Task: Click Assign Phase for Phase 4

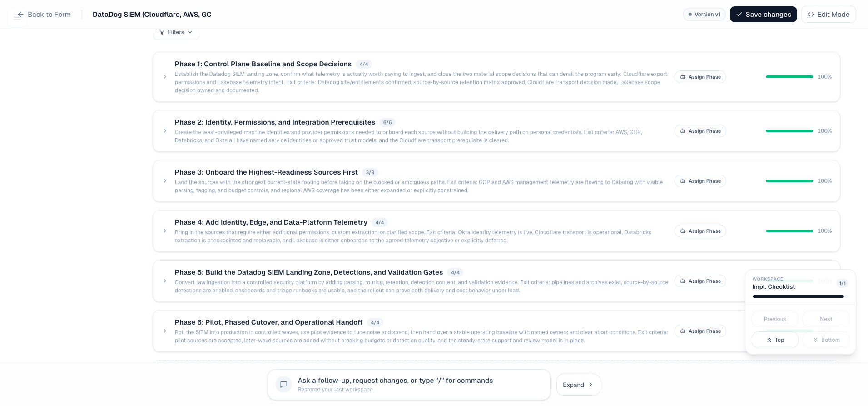Action: tap(700, 231)
